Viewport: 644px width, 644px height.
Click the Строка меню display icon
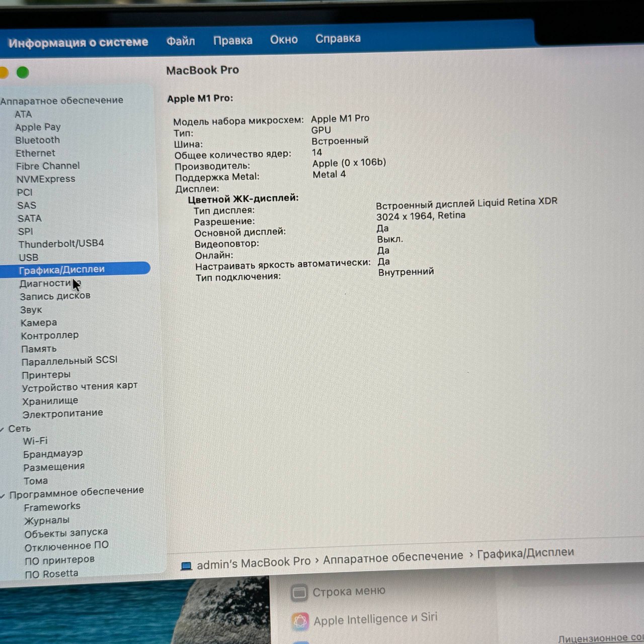[x=300, y=592]
